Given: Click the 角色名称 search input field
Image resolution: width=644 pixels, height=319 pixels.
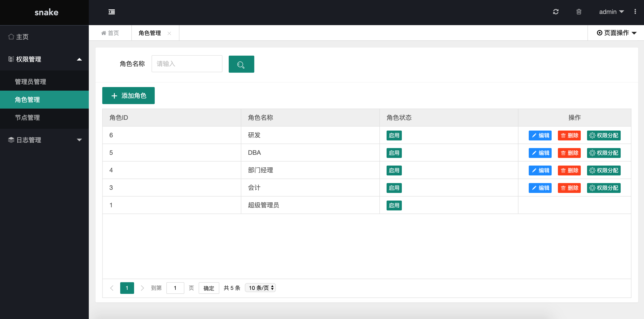Looking at the screenshot, I should [x=187, y=64].
